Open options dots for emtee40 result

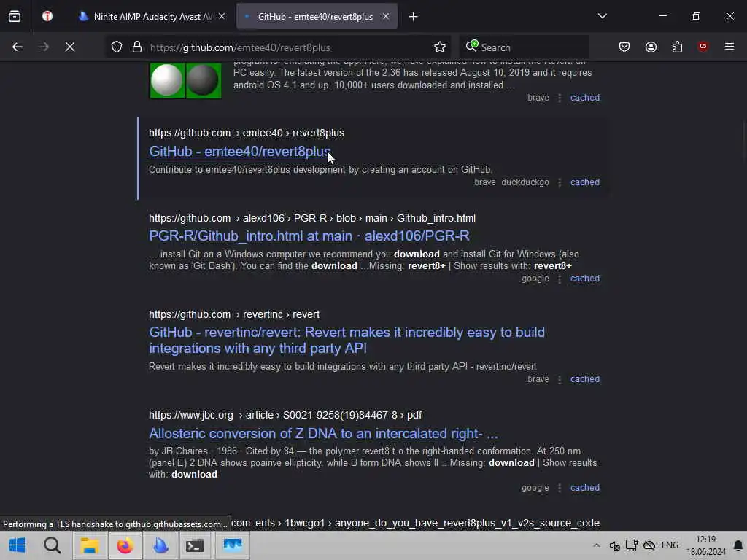pos(560,182)
